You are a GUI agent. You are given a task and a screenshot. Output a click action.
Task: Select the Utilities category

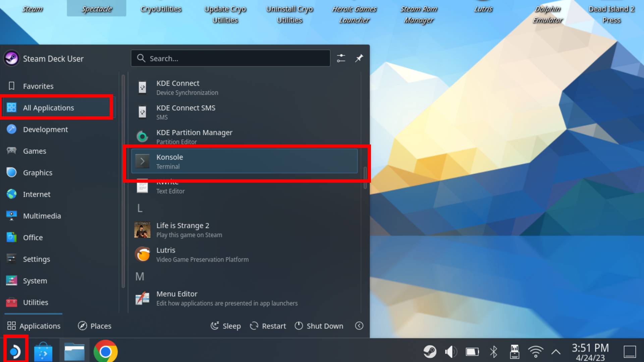pyautogui.click(x=35, y=302)
